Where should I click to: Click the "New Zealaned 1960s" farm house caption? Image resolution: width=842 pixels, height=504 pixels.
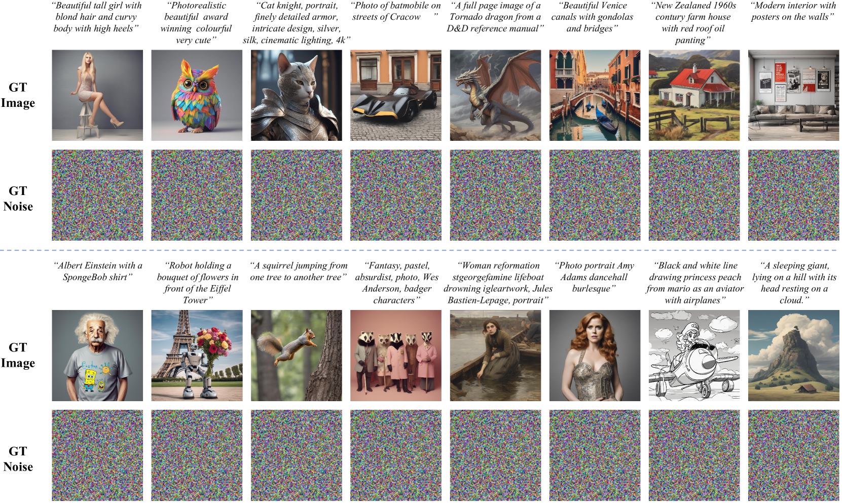click(693, 23)
